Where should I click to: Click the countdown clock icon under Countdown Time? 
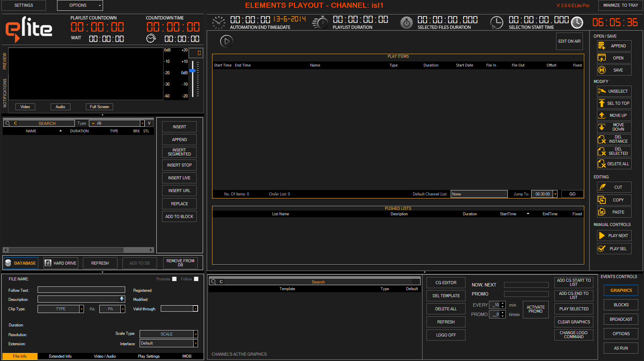[x=151, y=39]
